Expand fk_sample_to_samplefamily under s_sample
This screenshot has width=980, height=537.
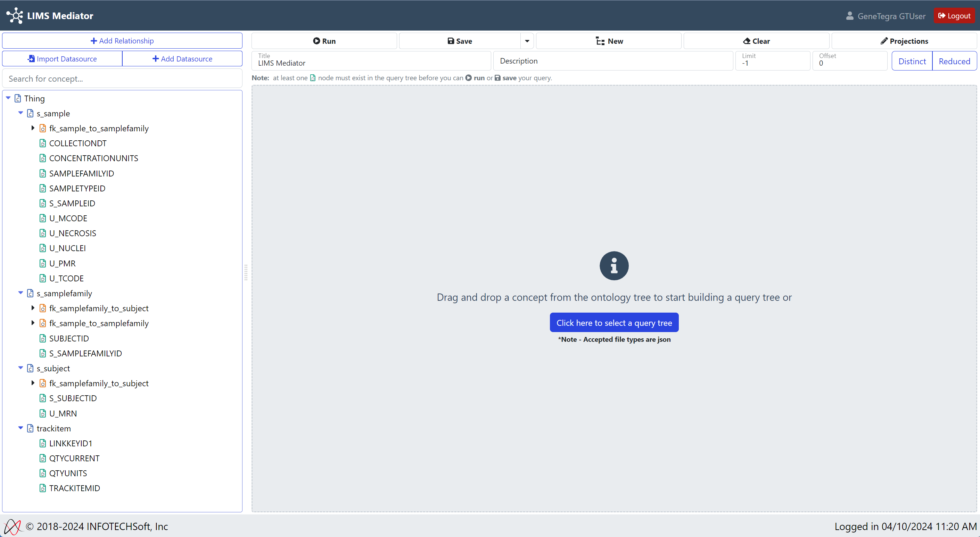pos(33,128)
